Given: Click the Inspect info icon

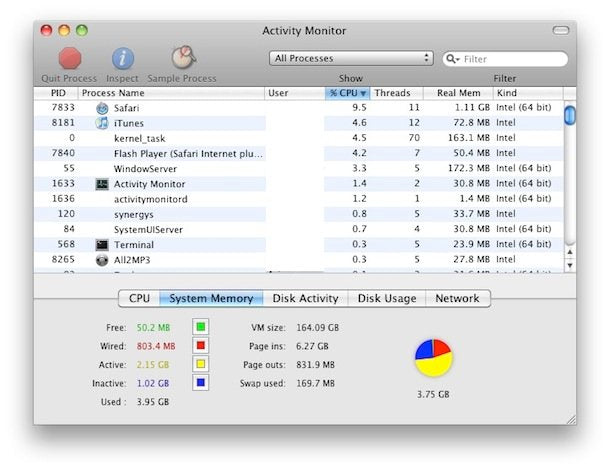Looking at the screenshot, I should tap(122, 58).
